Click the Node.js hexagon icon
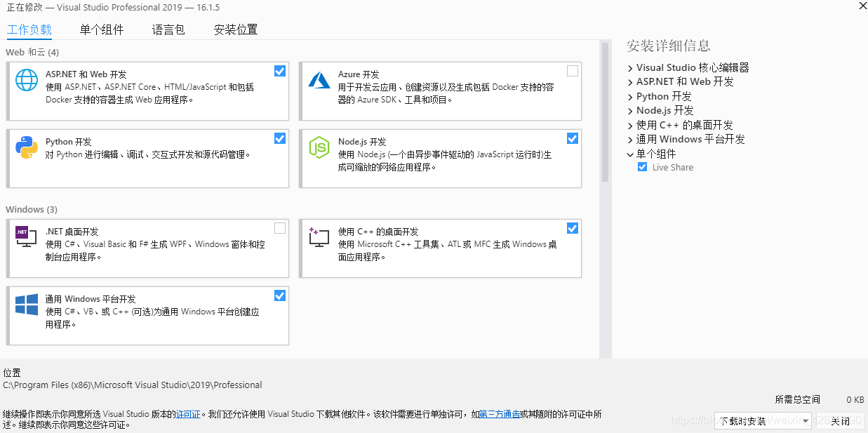Image resolution: width=868 pixels, height=433 pixels. coord(319,147)
